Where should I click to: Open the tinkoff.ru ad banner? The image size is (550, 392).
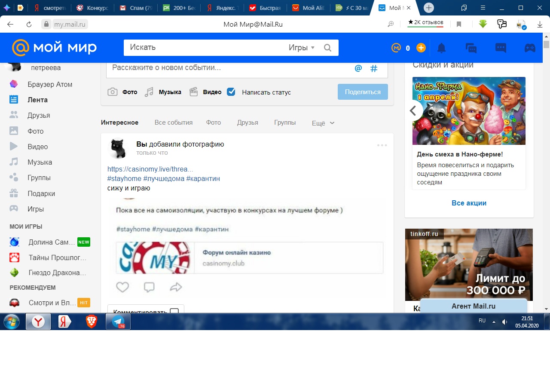(469, 264)
